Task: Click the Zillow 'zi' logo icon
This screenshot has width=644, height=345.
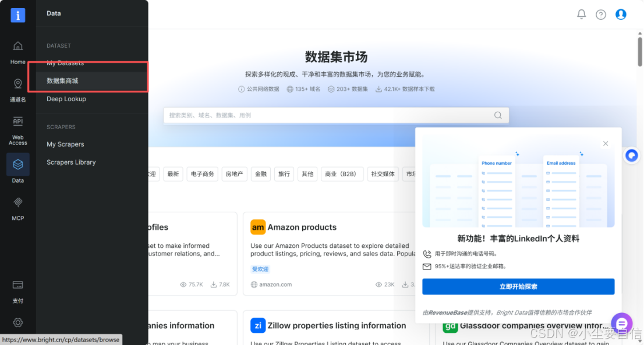Action: [258, 326]
